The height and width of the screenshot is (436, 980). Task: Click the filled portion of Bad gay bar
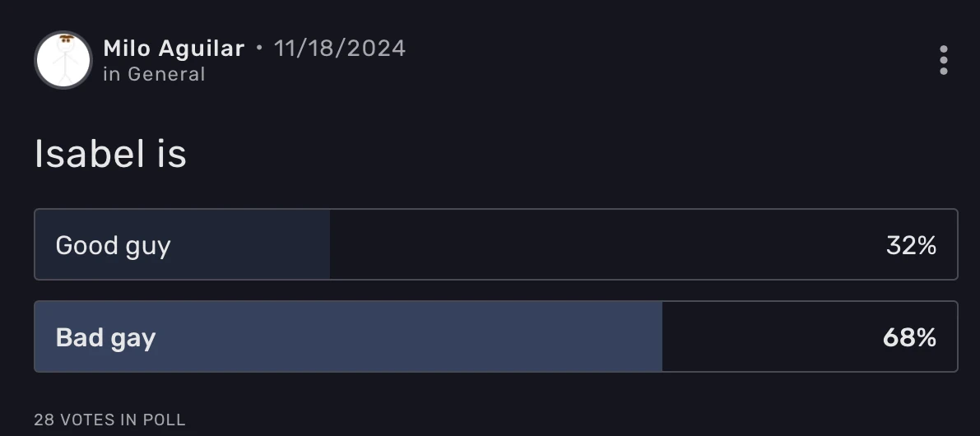[x=411, y=337]
